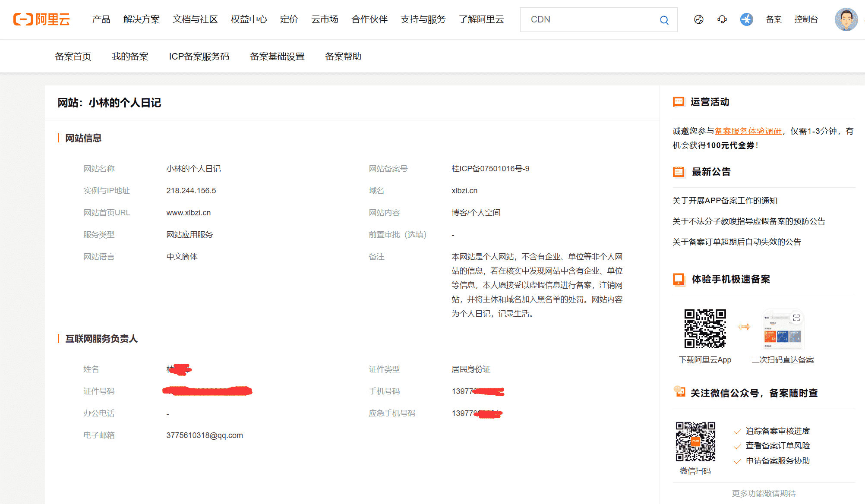This screenshot has height=504, width=865.
Task: Click the customer support headset icon
Action: coord(722,20)
